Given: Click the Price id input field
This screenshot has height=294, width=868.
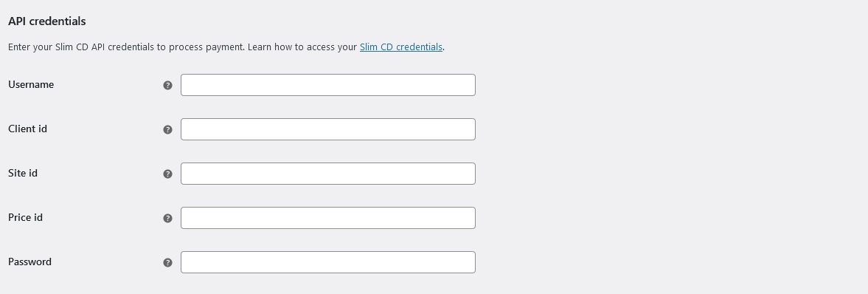Looking at the screenshot, I should (x=327, y=218).
